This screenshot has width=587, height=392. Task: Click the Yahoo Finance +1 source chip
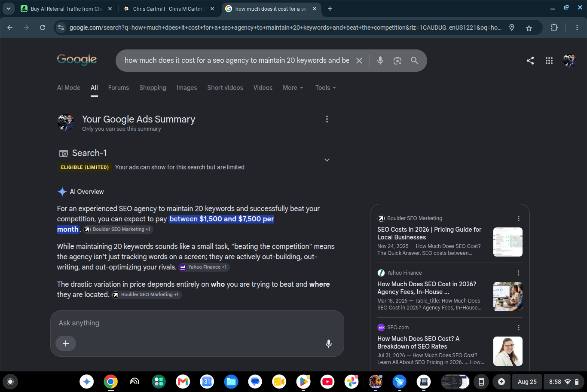tap(204, 267)
